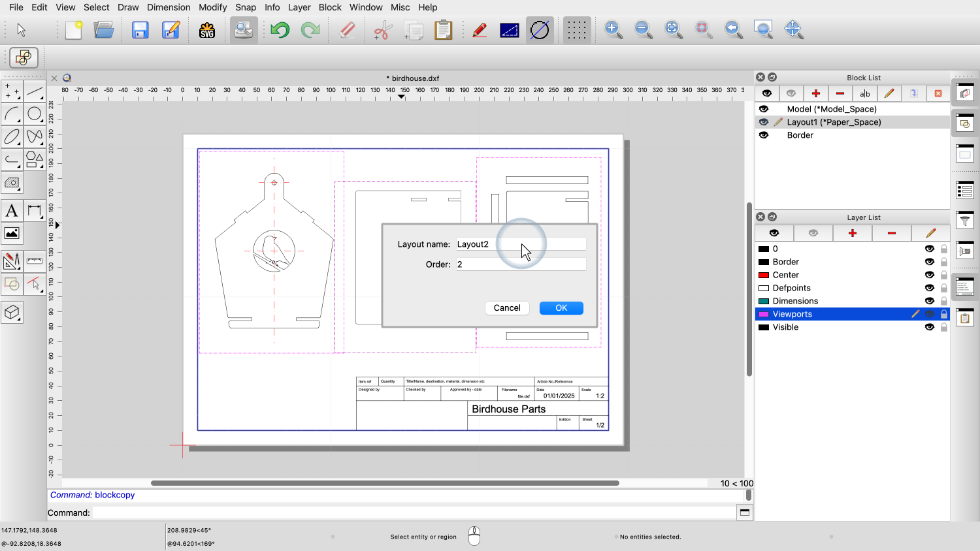Open the Snap menu
The height and width of the screenshot is (551, 980).
pyautogui.click(x=246, y=7)
